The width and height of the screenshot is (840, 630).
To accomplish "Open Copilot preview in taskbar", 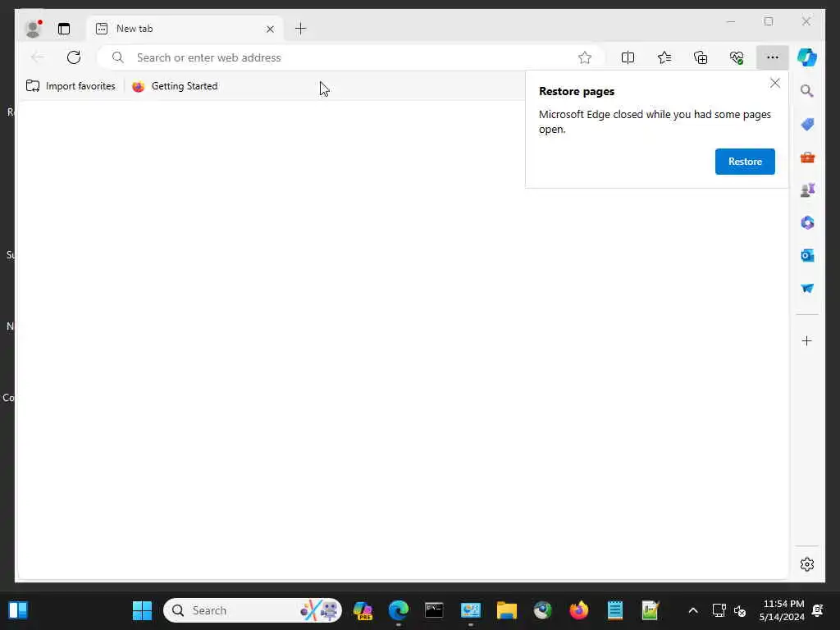I will tap(363, 610).
